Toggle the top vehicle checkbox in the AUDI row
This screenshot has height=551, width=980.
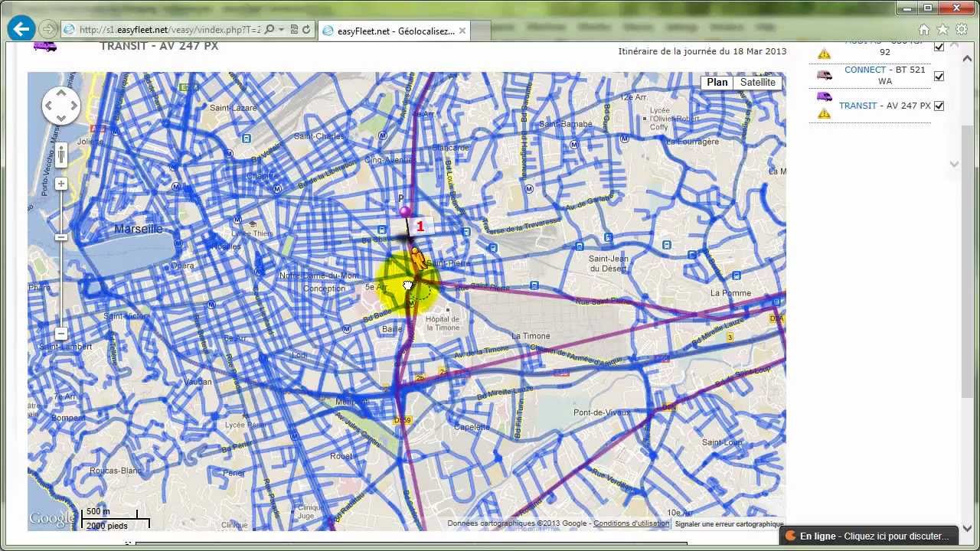coord(939,47)
